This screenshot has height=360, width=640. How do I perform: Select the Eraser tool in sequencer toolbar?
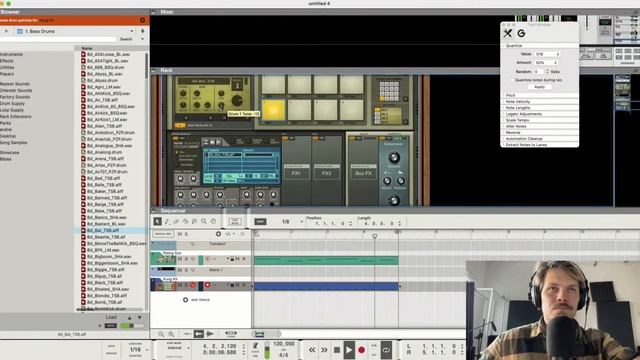tap(176, 221)
